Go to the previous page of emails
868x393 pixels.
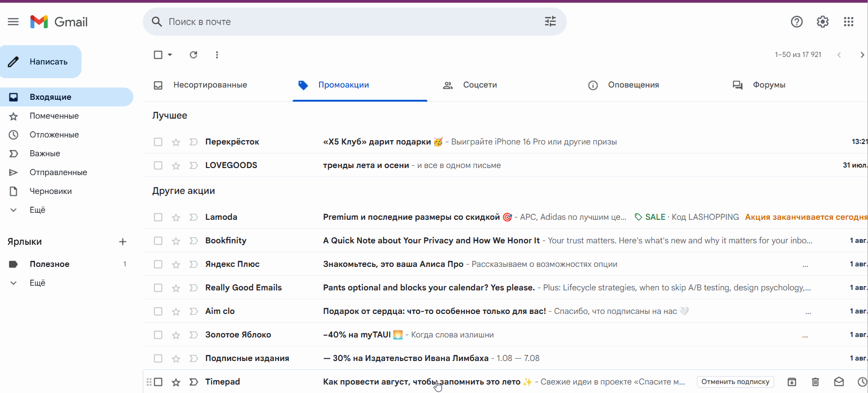(x=839, y=55)
